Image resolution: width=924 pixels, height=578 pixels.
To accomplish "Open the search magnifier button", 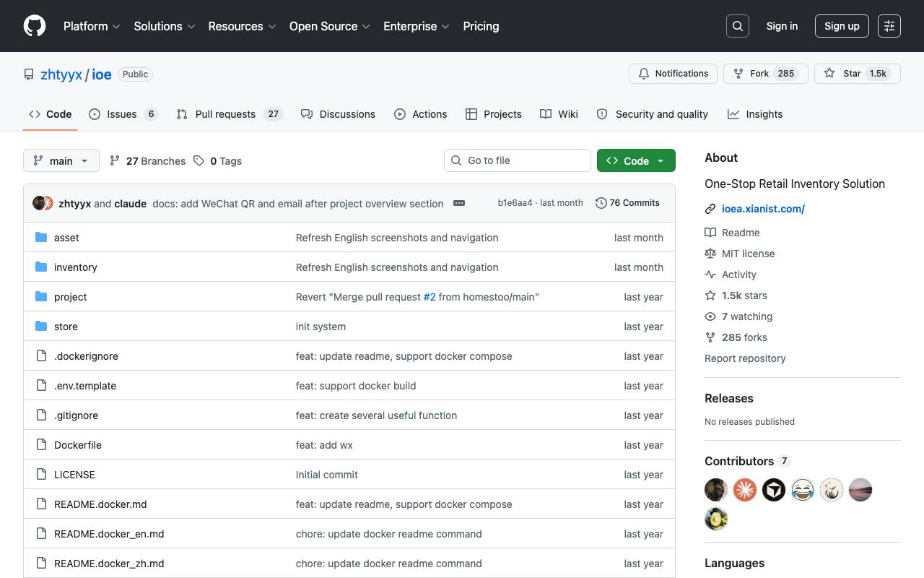I will tap(738, 26).
